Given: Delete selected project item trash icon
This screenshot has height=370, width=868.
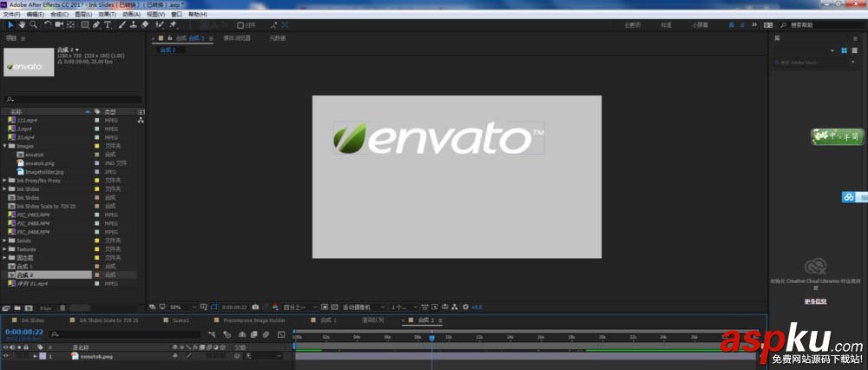Looking at the screenshot, I should (62, 307).
